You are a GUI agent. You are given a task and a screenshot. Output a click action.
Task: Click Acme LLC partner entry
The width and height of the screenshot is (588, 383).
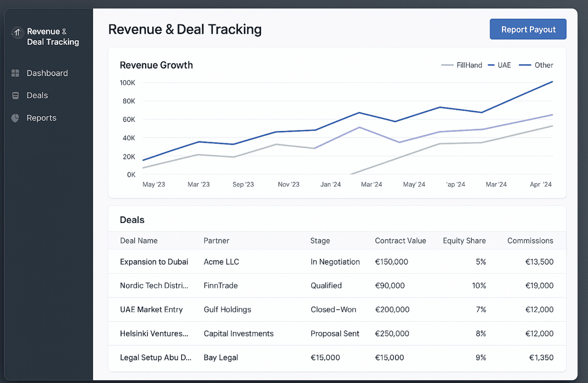coord(221,262)
